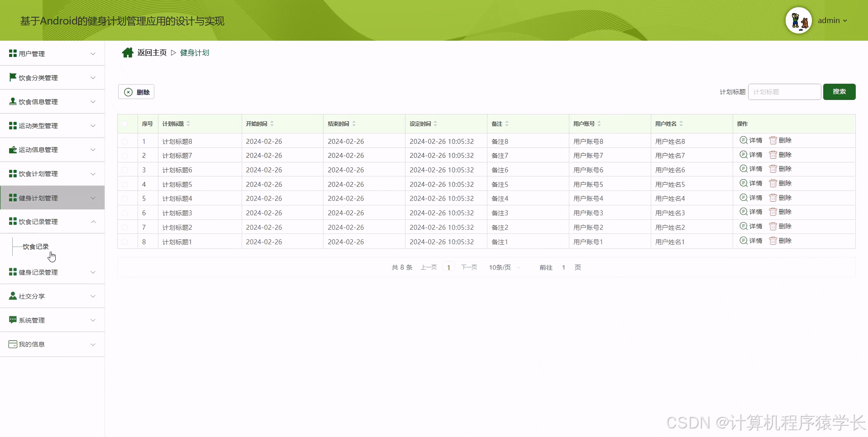Click the folder icon of 运动信息管理
The image size is (868, 437).
tap(13, 149)
